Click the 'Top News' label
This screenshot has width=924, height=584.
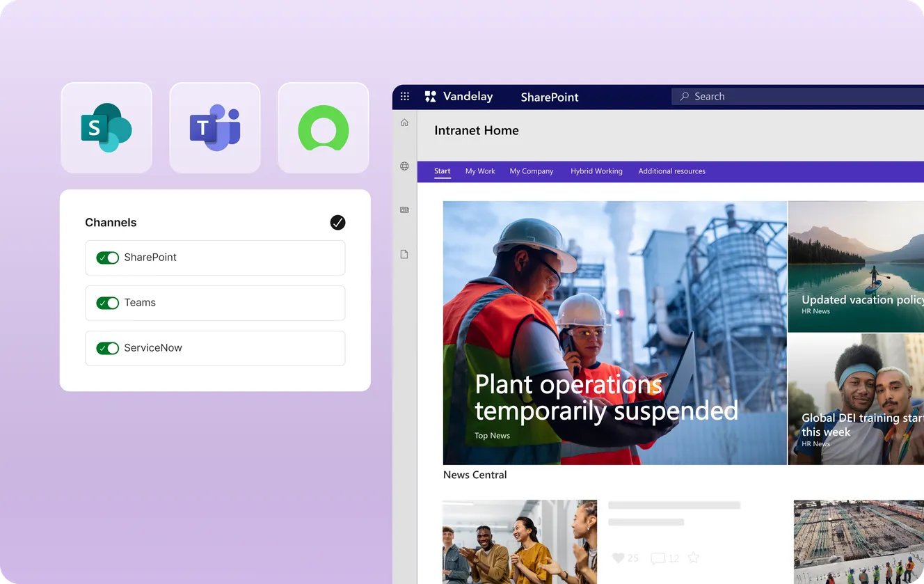[493, 436]
